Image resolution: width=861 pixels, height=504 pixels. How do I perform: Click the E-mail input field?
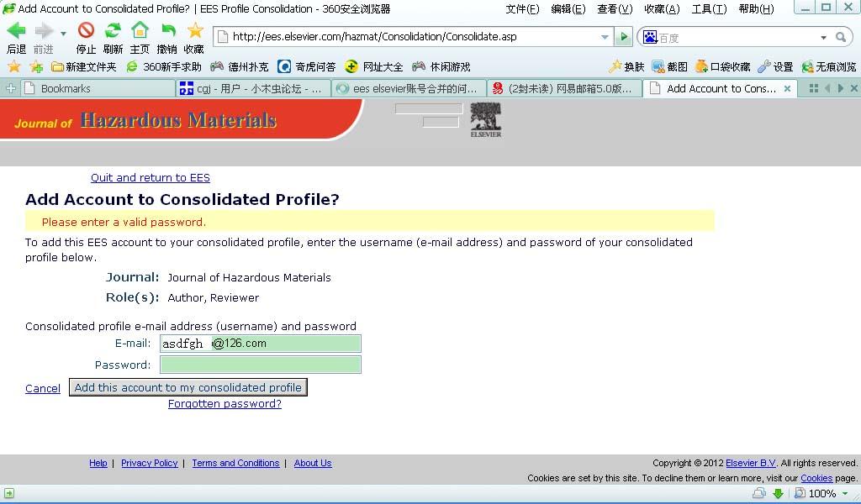(261, 344)
